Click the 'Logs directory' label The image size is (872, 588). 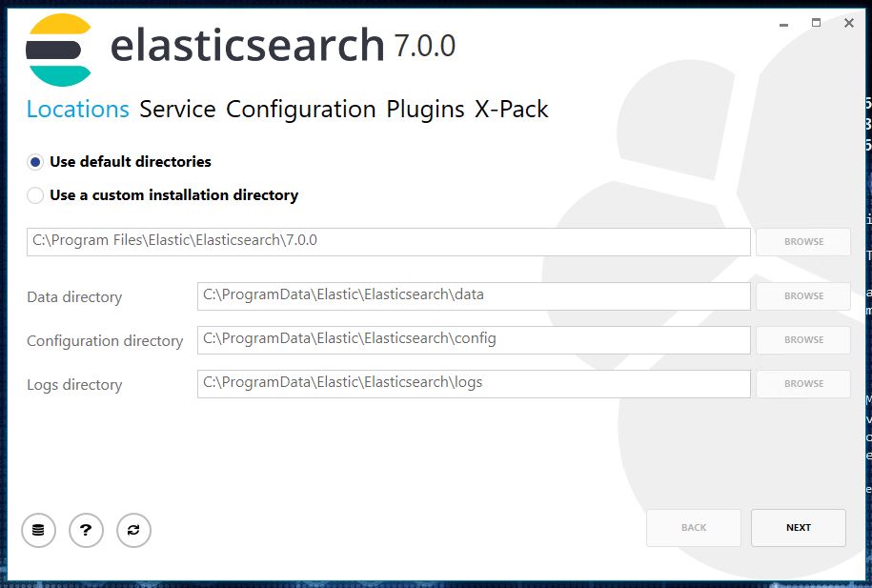click(74, 384)
